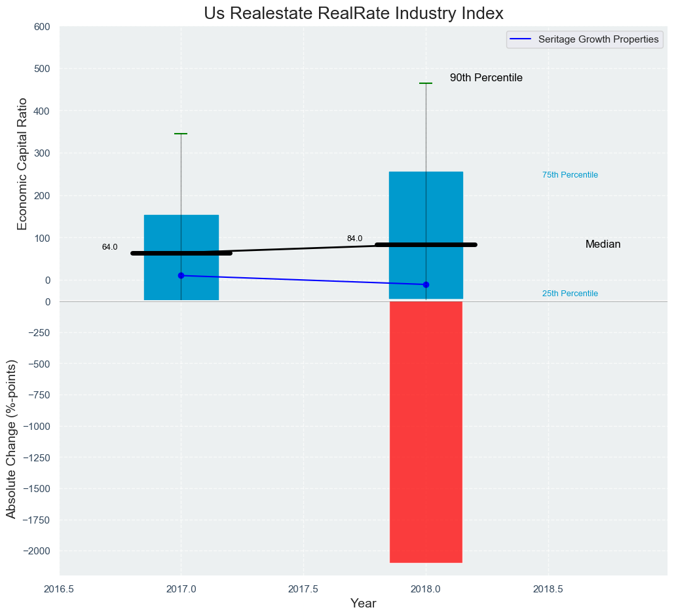Click the blue Seritage data point at 2018
The image size is (674, 616).
point(426,284)
